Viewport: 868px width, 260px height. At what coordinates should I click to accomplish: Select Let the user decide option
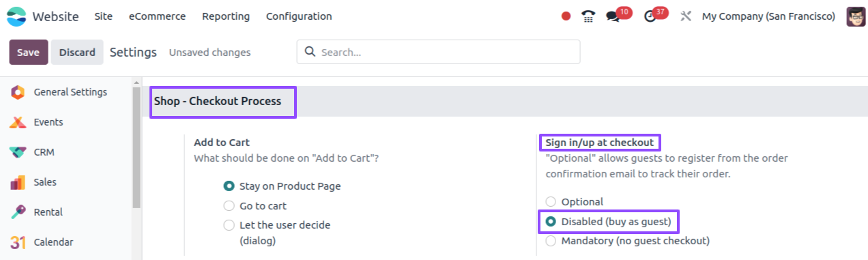(229, 225)
